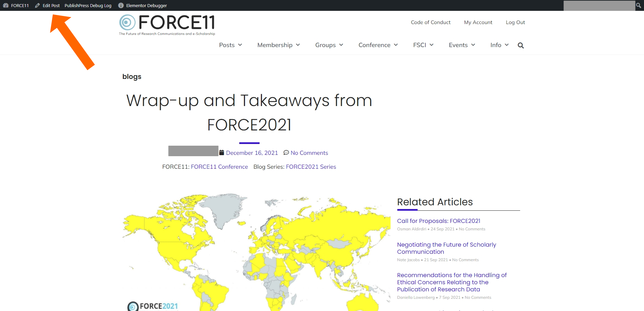Viewport: 644px width, 311px height.
Task: Click the world map featured image
Action: point(257,252)
